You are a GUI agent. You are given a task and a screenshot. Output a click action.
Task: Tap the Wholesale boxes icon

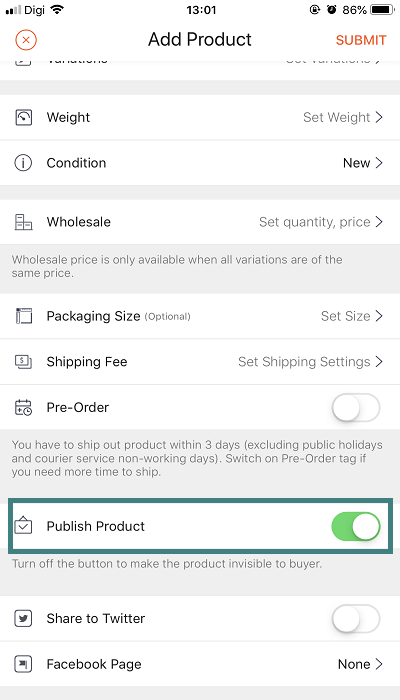click(x=23, y=222)
